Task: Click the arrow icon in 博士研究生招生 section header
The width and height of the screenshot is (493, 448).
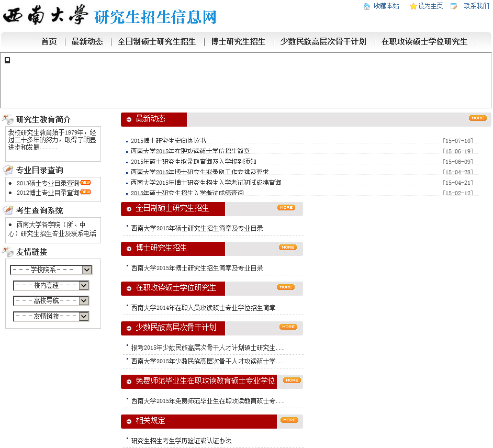Action: coord(129,249)
